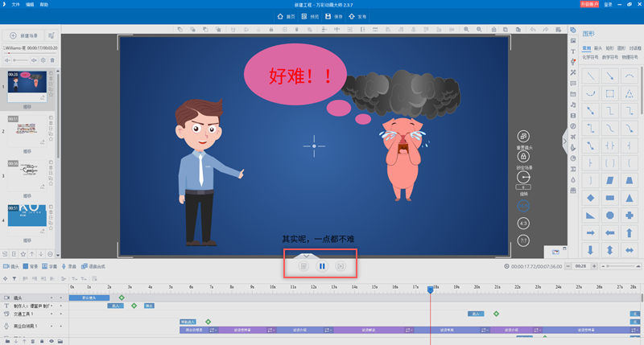This screenshot has width=644, height=345.
Task: Pause the animation playback
Action: pyautogui.click(x=322, y=266)
